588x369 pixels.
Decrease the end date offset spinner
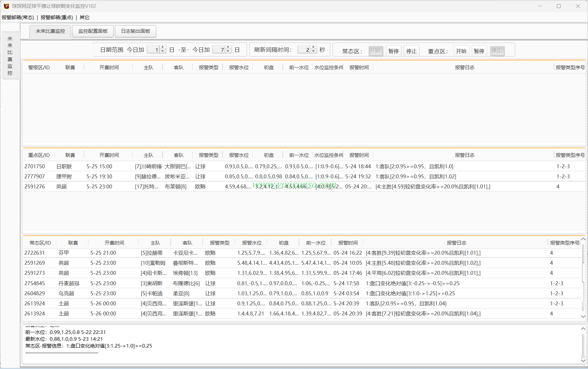click(228, 51)
